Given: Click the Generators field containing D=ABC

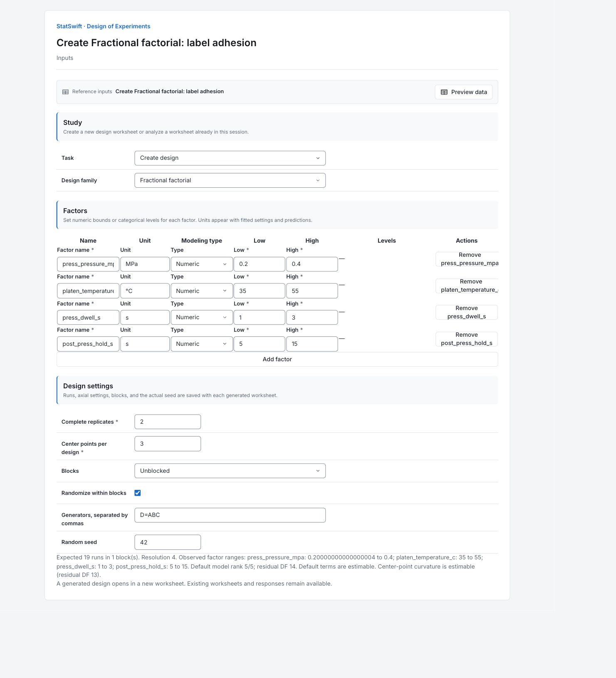Looking at the screenshot, I should (230, 515).
